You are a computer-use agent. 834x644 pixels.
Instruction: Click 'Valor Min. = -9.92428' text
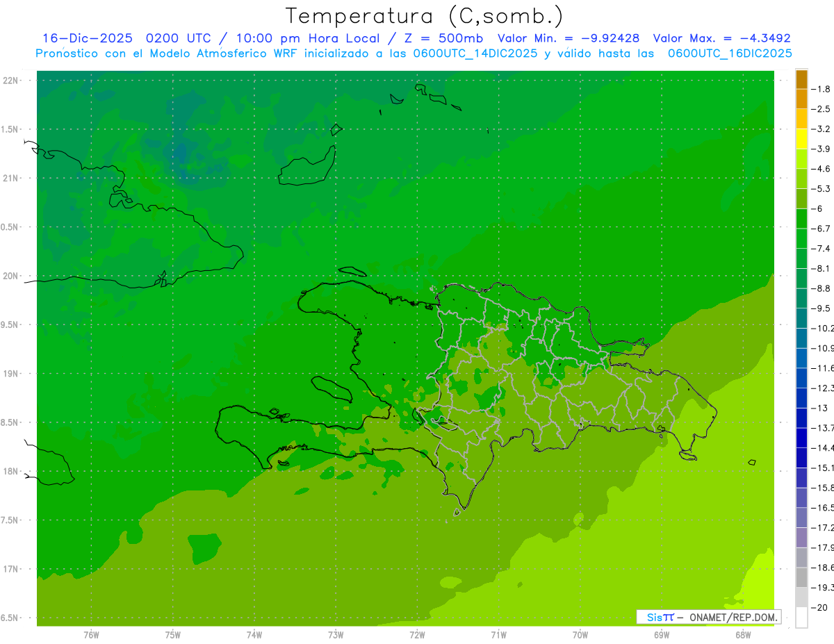point(569,38)
